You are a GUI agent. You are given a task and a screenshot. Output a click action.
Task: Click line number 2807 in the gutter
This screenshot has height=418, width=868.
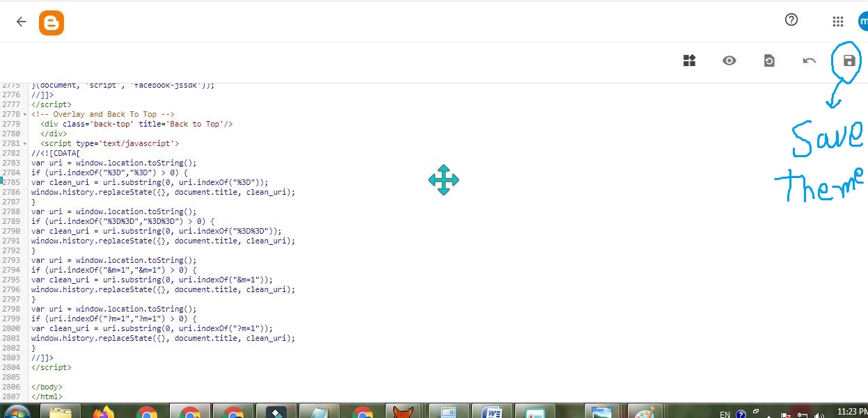coord(10,396)
